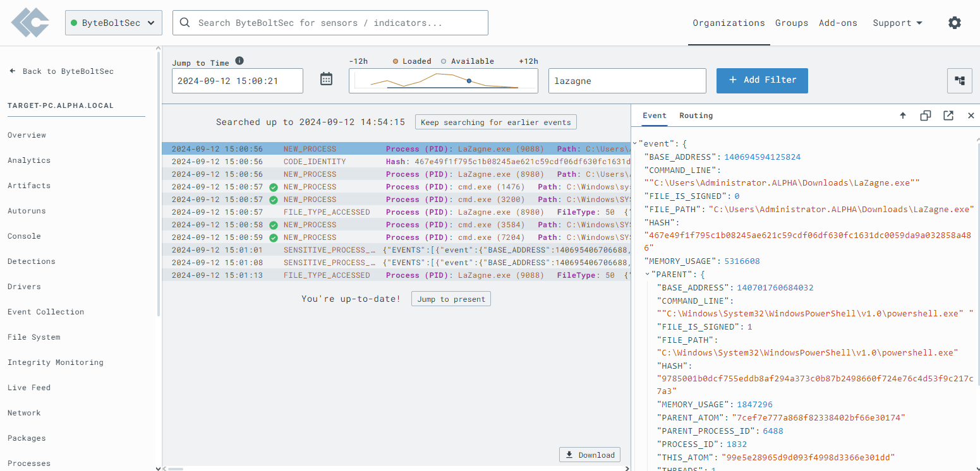Open the settings gear icon
Image resolution: width=980 pixels, height=471 pixels.
(954, 23)
